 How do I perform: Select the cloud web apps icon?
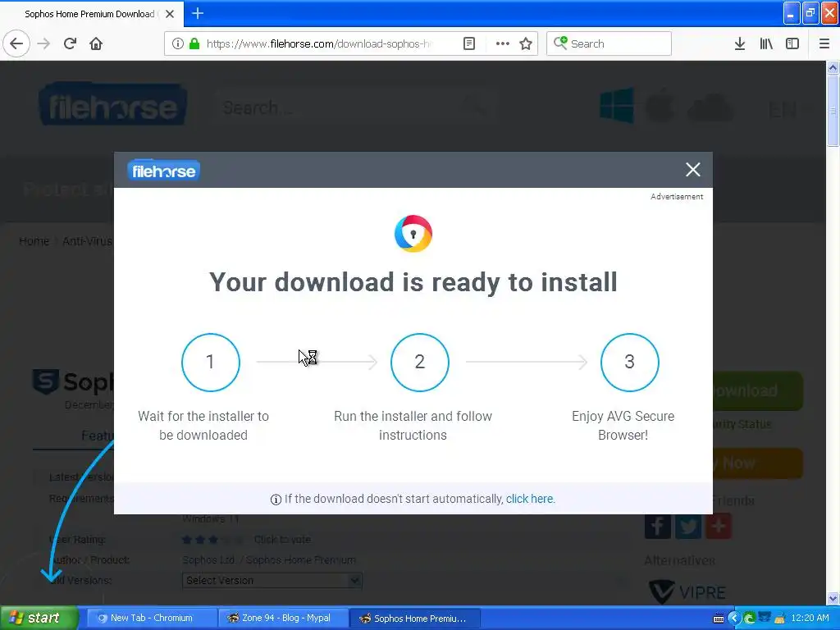tap(710, 107)
